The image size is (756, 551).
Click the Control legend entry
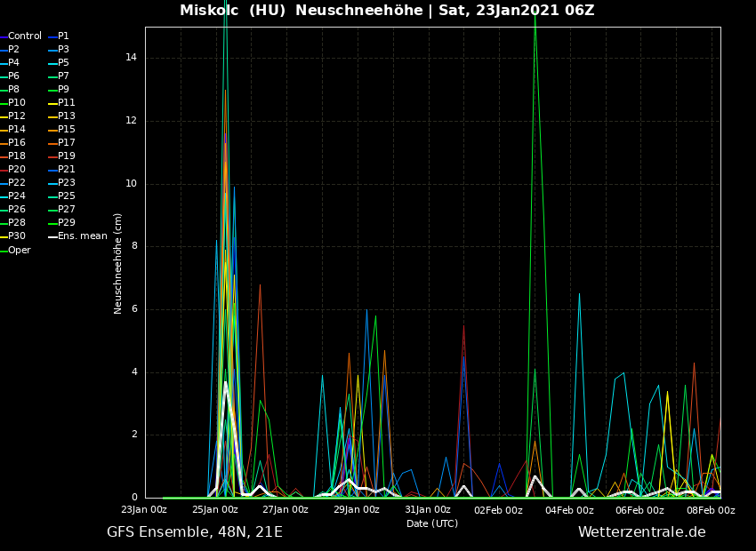pos(24,36)
